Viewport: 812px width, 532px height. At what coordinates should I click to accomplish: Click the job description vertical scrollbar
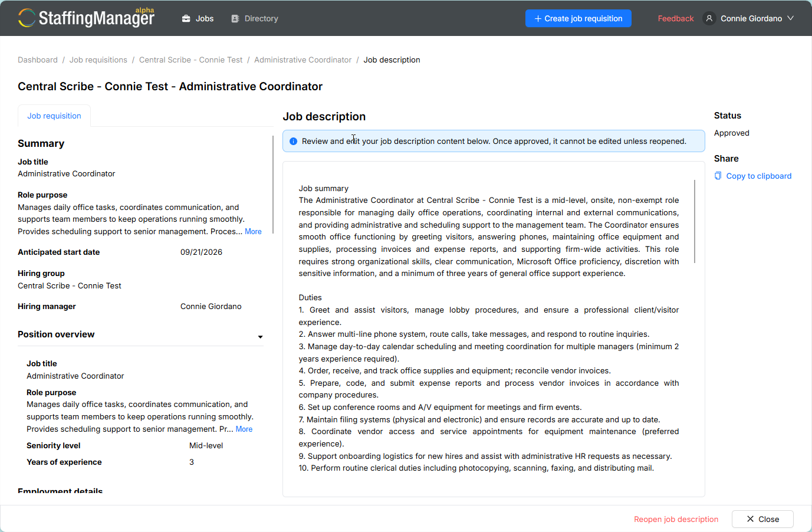click(x=695, y=222)
